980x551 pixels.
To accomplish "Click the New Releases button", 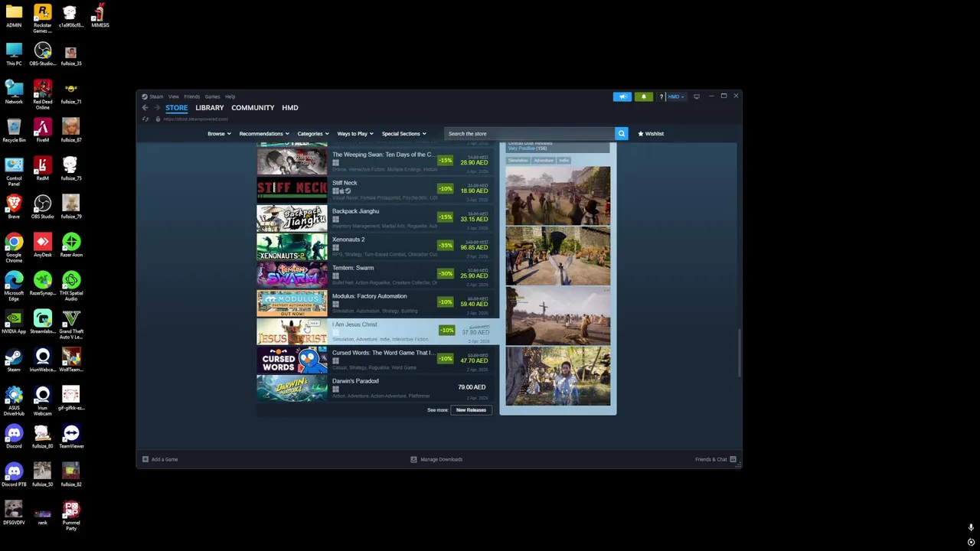I will pos(471,410).
